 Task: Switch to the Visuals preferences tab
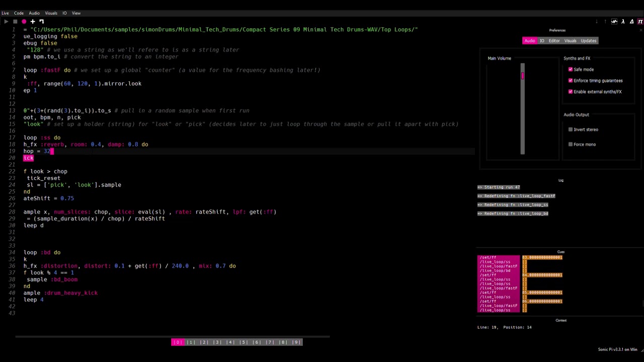(570, 41)
